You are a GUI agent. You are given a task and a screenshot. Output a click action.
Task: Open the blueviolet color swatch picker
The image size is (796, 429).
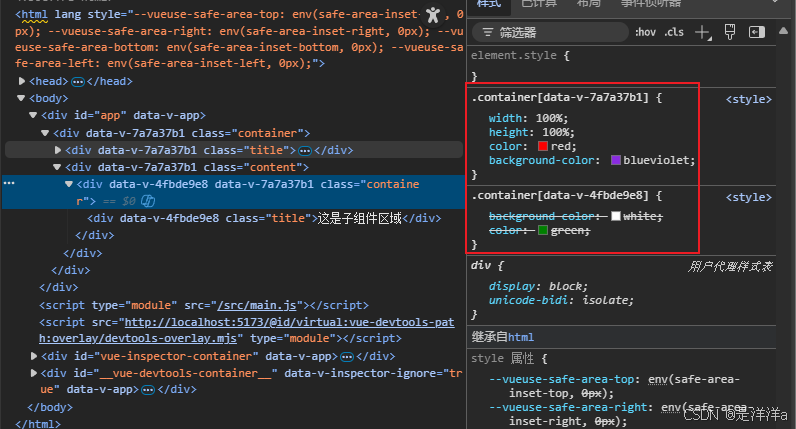(616, 160)
